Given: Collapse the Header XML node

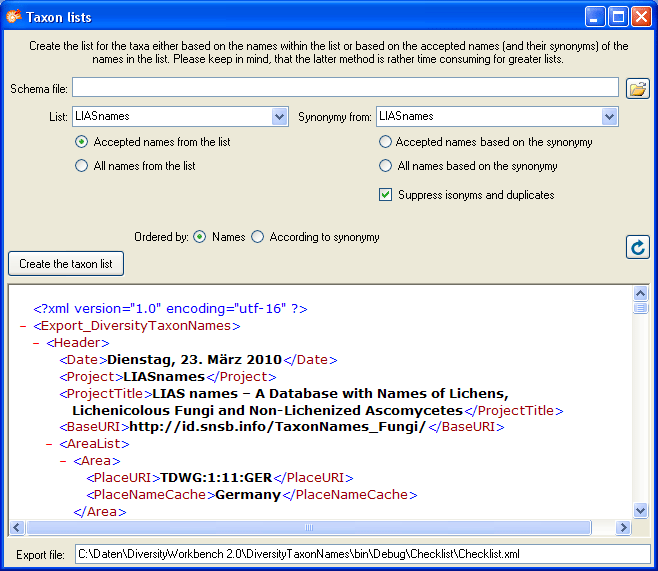Looking at the screenshot, I should [x=36, y=343].
